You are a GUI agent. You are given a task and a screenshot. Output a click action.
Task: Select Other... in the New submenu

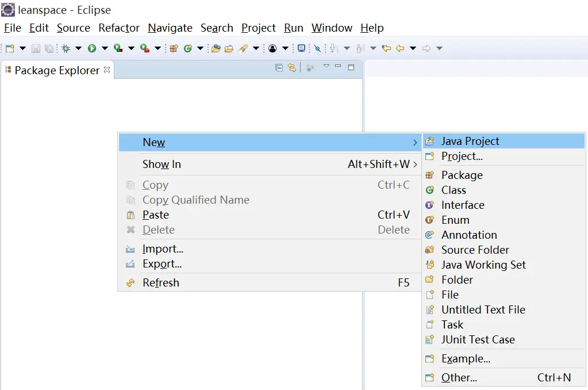[504, 377]
